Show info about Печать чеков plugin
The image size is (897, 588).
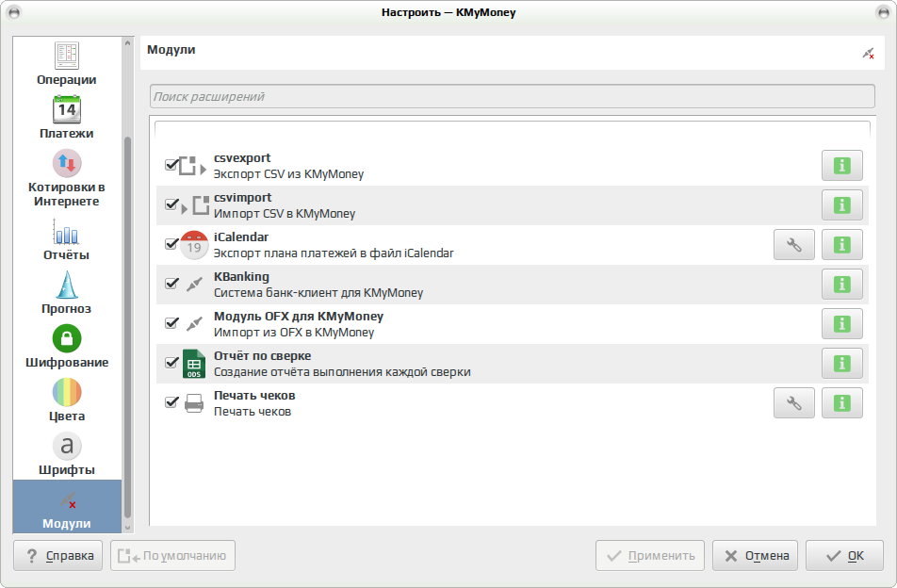[842, 403]
